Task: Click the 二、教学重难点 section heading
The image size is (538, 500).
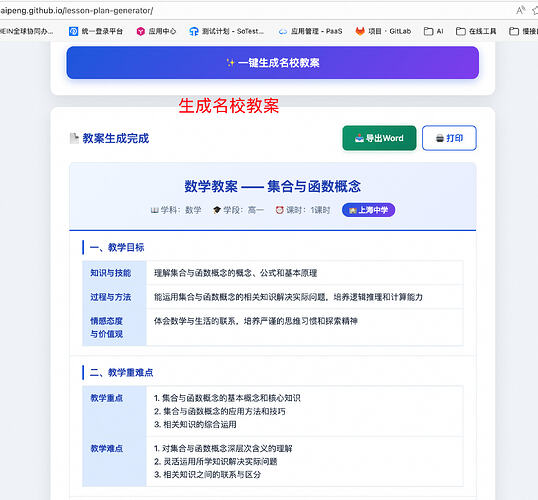Action: point(121,373)
